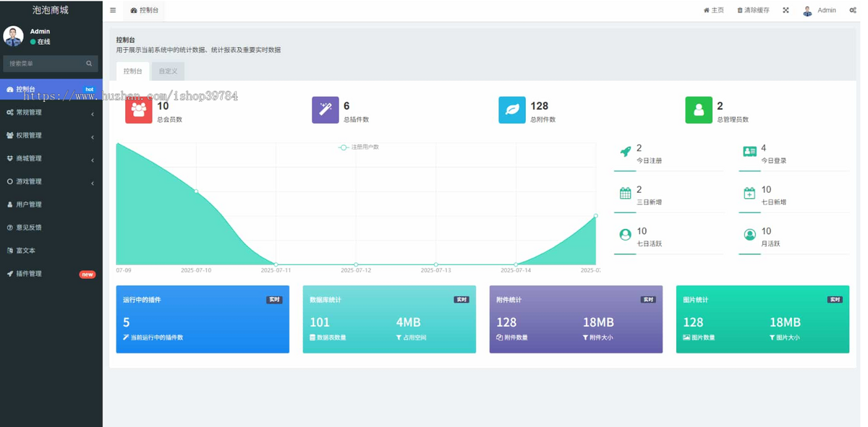Click the 在线 status text in sidebar
The height and width of the screenshot is (427, 868).
tap(44, 42)
